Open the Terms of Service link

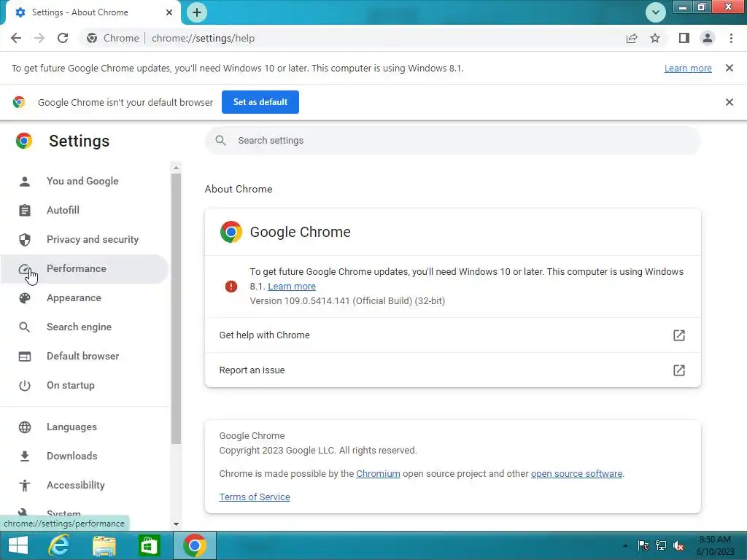click(255, 497)
